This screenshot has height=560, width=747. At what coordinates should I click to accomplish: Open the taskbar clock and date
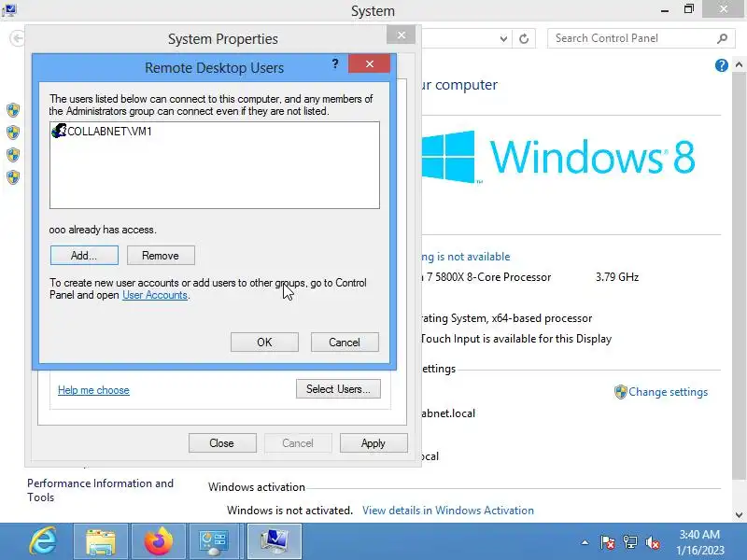[x=699, y=542]
